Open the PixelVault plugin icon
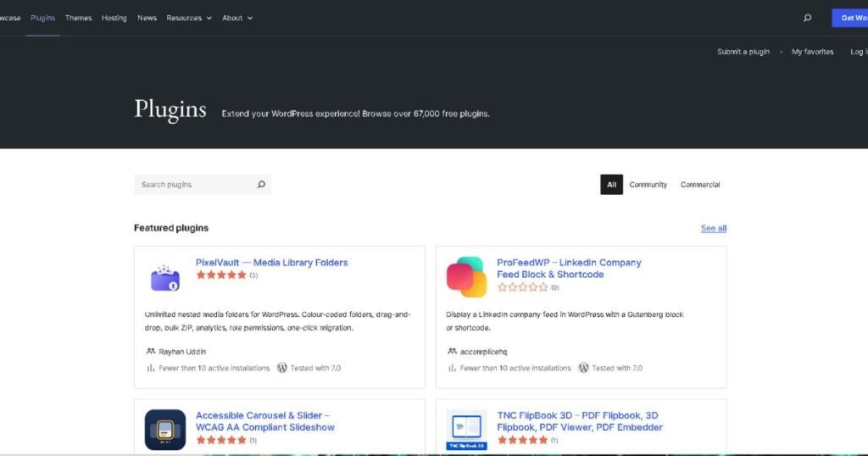Screen dimensions: 868x456 pyautogui.click(x=165, y=278)
